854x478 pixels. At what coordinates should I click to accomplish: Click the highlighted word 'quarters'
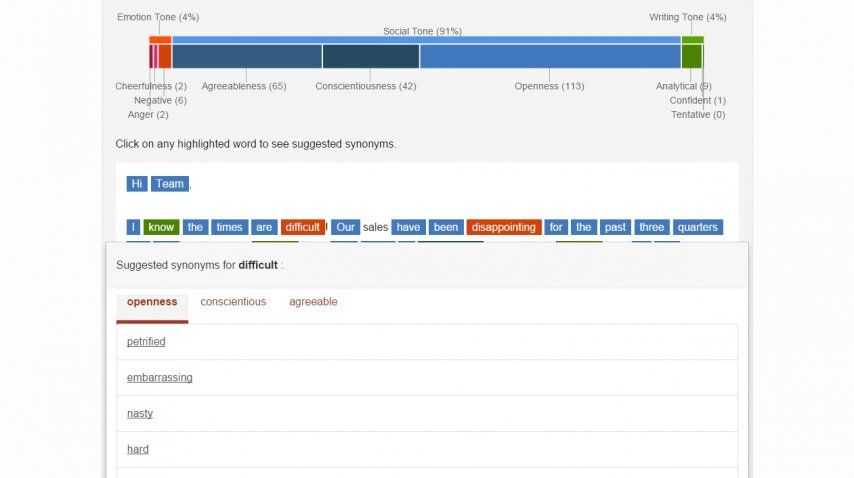click(x=697, y=227)
